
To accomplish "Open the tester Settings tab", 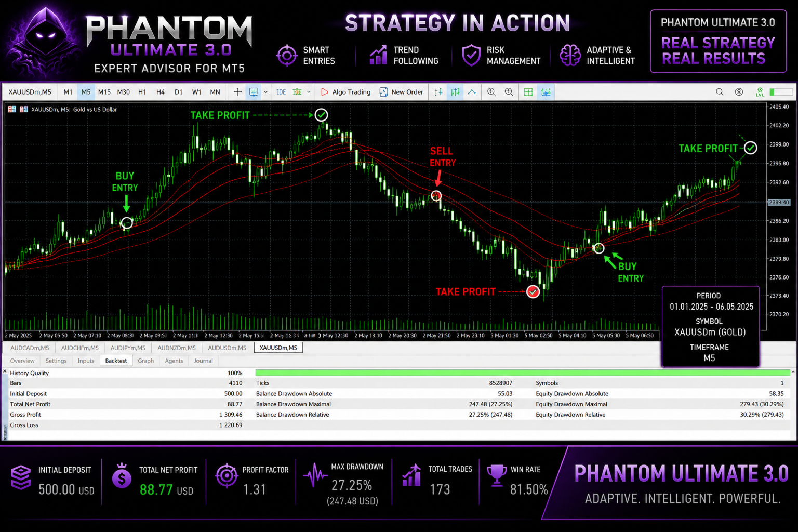I will pos(56,361).
